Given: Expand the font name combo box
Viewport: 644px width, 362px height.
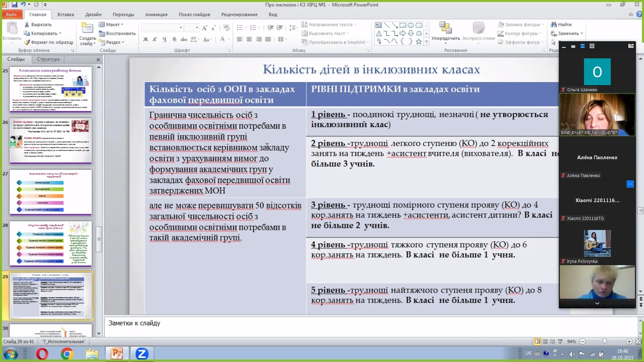Looking at the screenshot, I should (181, 27).
